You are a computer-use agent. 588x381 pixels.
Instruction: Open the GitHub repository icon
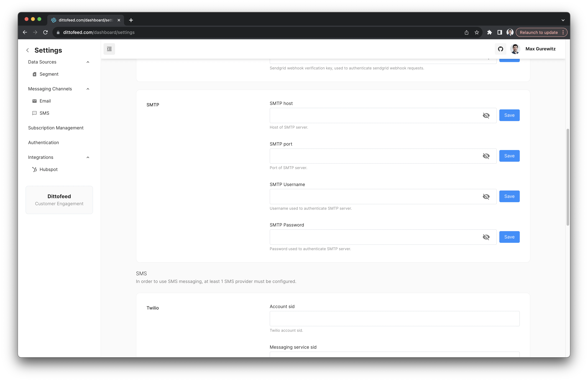coord(500,49)
